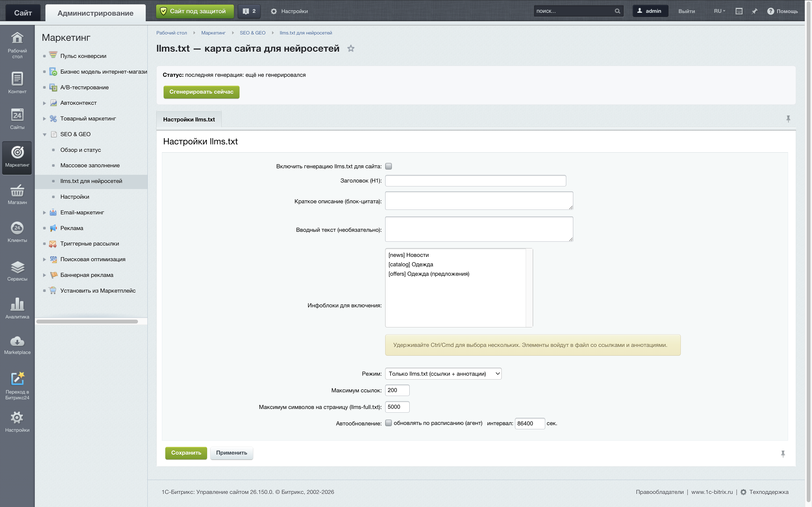The width and height of the screenshot is (812, 507).
Task: Open the Аналитика chart icon
Action: 17,304
